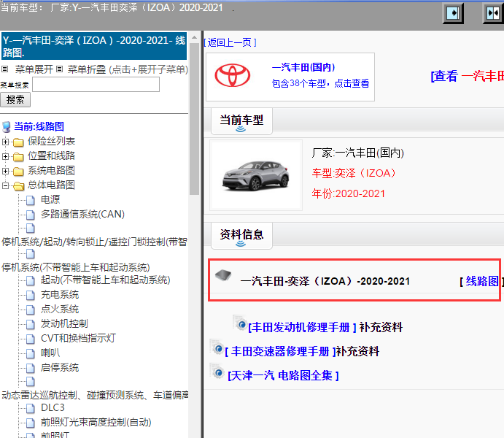
Task: Select 起动(不带智能上车和起动系统) item
Action: pos(106,280)
